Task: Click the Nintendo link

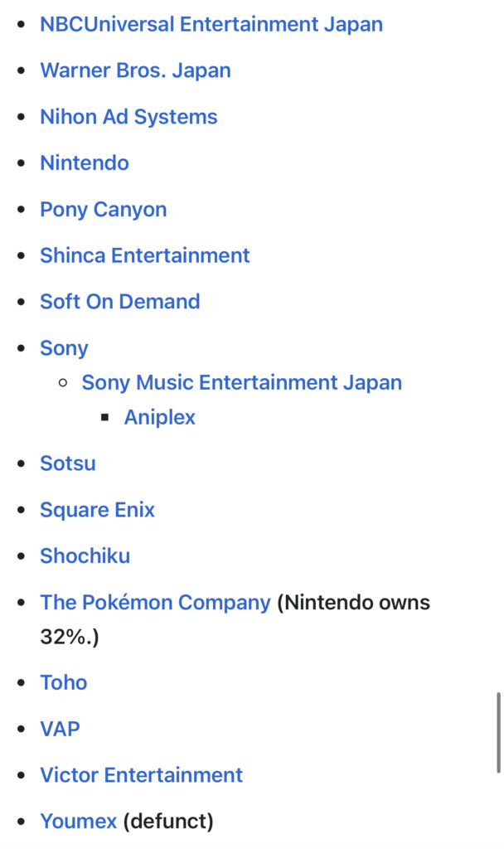Action: coord(85,163)
